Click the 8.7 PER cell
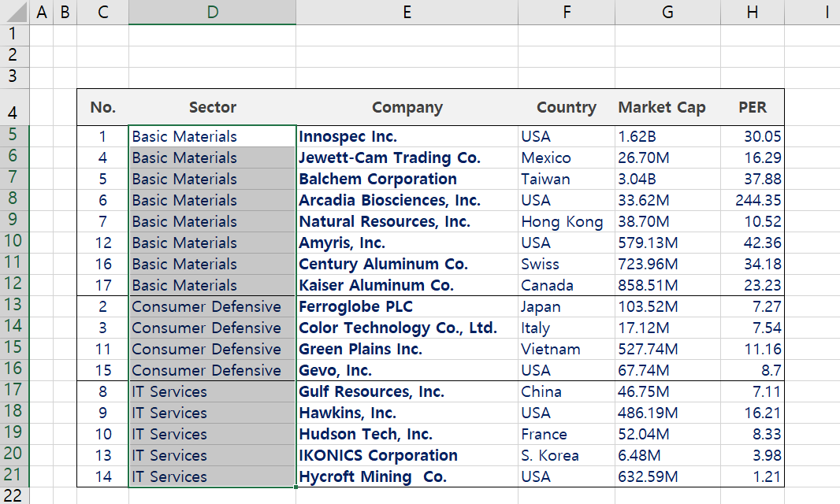This screenshot has height=504, width=840. 753,370
